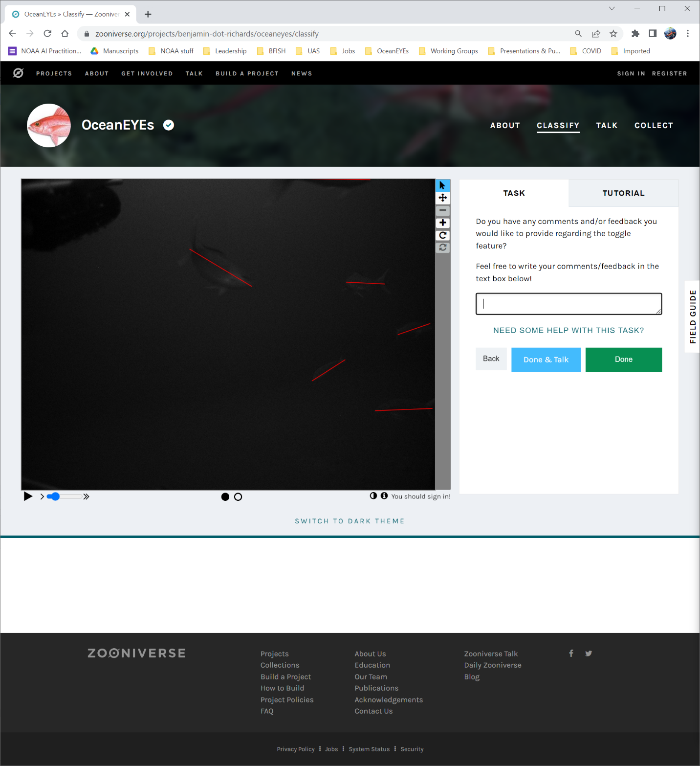
Task: Play the image frame sequence
Action: [28, 496]
